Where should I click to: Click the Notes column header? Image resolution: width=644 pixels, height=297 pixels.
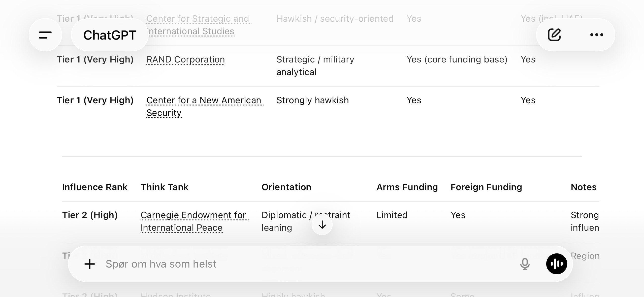tap(584, 187)
